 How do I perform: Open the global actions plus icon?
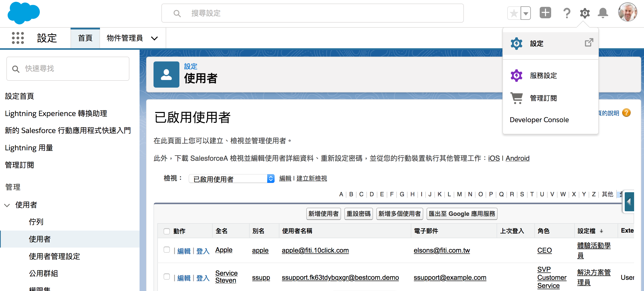click(545, 13)
